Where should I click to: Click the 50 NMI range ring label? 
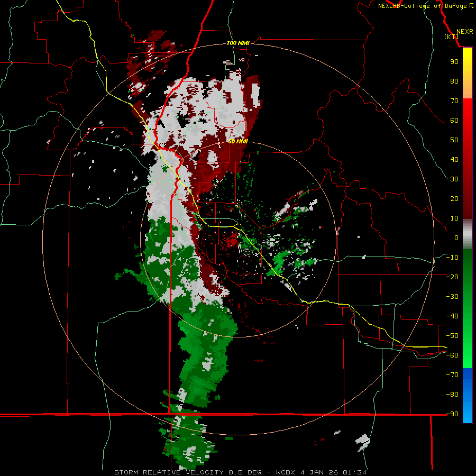[x=238, y=141]
